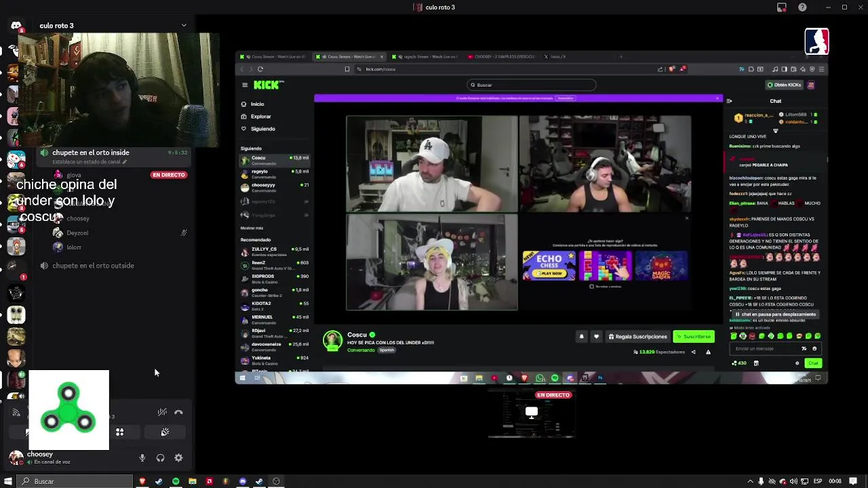Reload the page in streamed browser

(260, 69)
